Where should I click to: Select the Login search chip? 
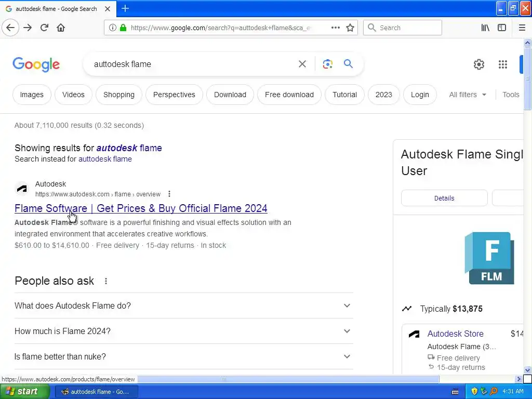pyautogui.click(x=420, y=95)
